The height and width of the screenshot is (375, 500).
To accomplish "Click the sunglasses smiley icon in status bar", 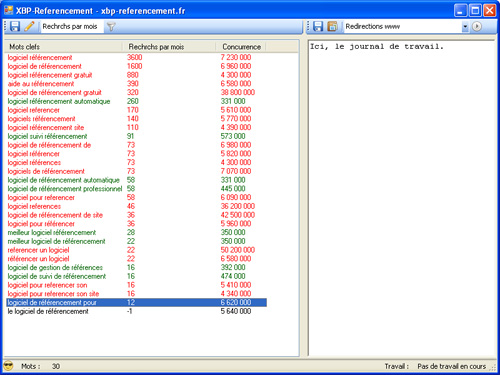I will coord(8,366).
